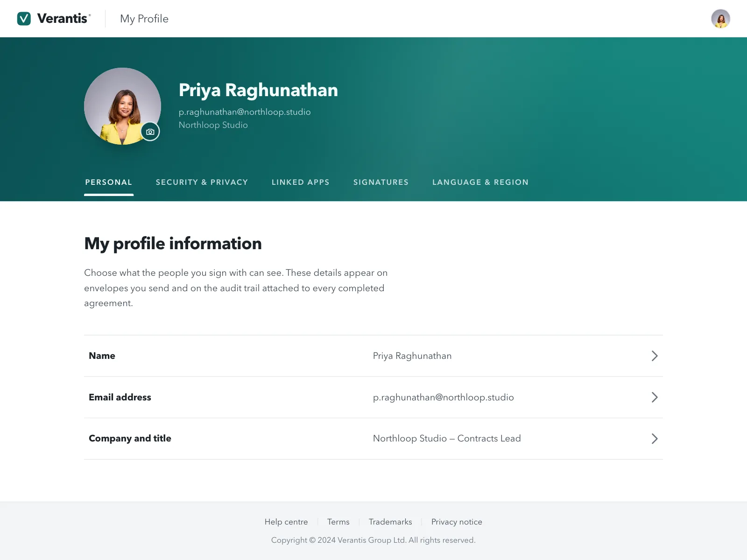Click the Priya Raghunathan banner heading

[x=258, y=90]
